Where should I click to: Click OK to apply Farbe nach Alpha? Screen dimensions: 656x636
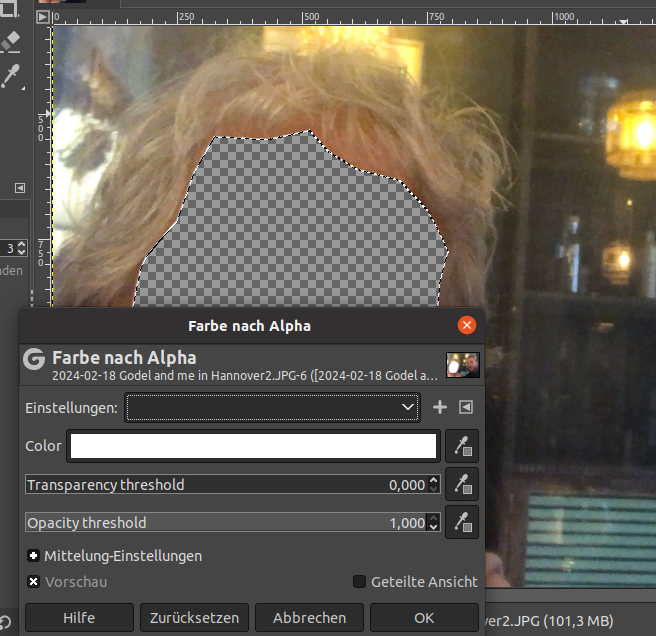click(424, 618)
